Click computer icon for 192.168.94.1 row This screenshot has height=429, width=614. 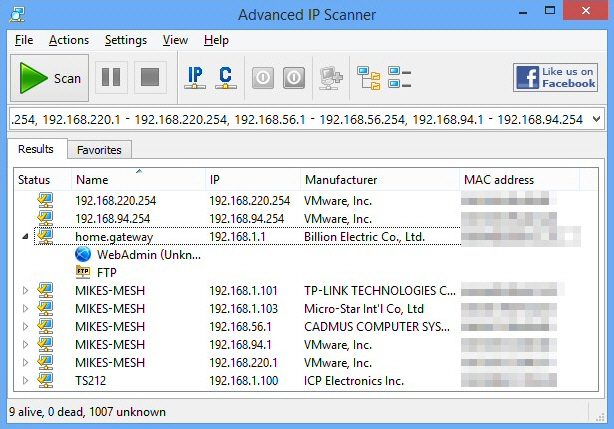tap(45, 344)
